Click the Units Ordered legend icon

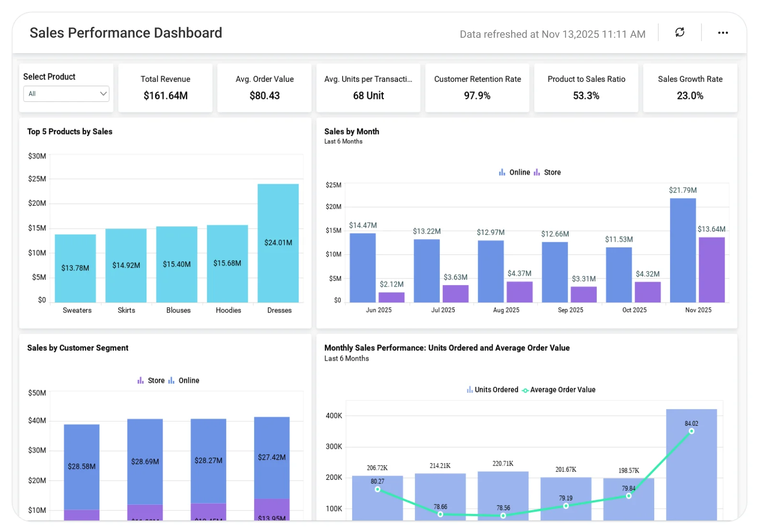[469, 390]
